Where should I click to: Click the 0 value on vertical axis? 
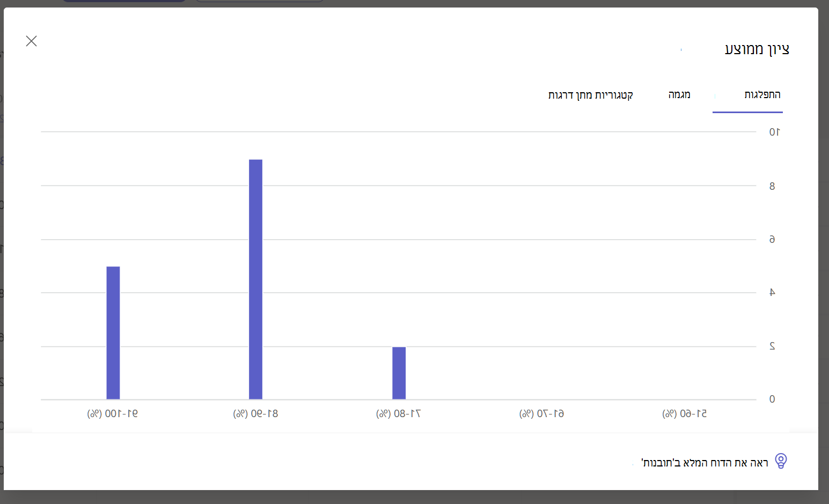point(772,399)
